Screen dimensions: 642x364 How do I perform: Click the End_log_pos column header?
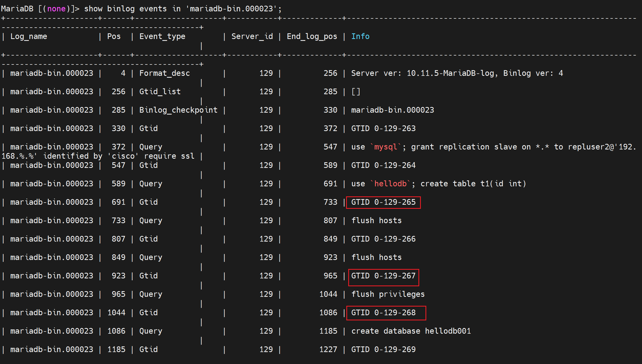pyautogui.click(x=312, y=37)
